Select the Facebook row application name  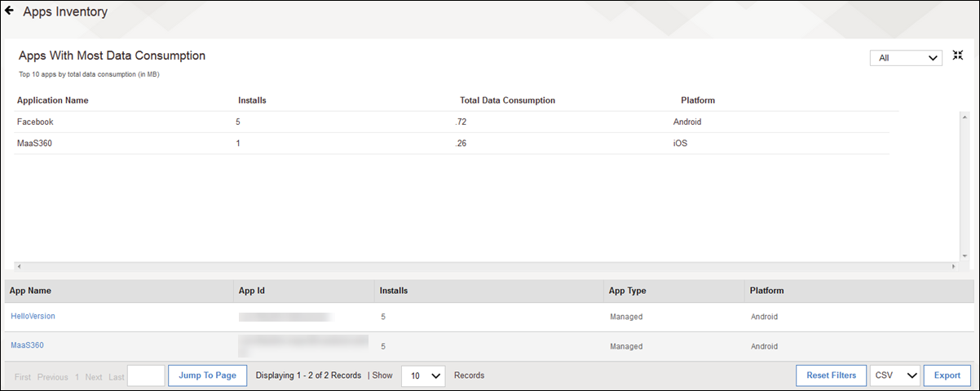tap(35, 122)
